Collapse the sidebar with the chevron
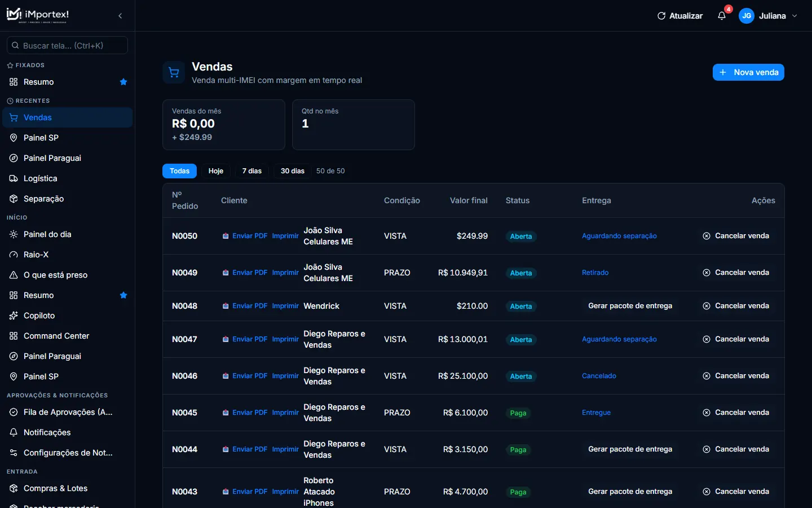Screen dimensions: 812x508 tap(120, 16)
